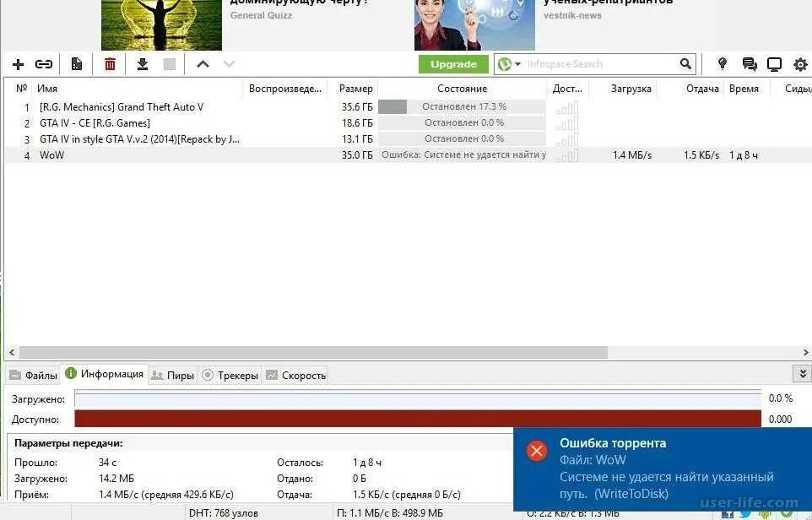This screenshot has width=812, height=520.
Task: Click the Ошибка торрента notification popup
Action: pyautogui.click(x=663, y=469)
